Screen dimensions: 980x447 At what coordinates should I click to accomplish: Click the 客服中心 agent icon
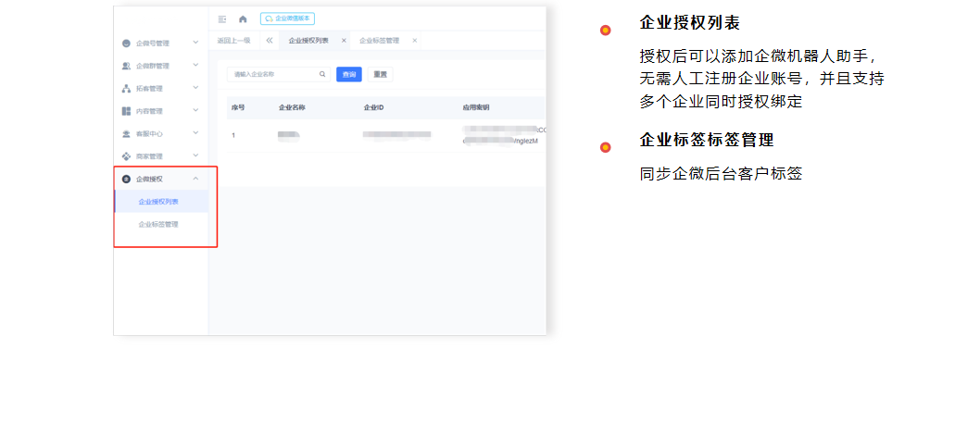pyautogui.click(x=126, y=133)
